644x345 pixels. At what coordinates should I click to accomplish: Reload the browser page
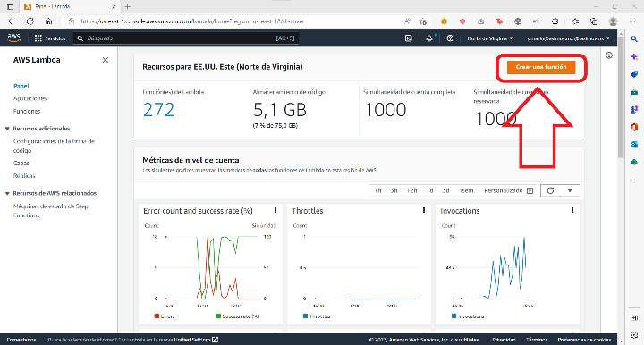pos(30,21)
